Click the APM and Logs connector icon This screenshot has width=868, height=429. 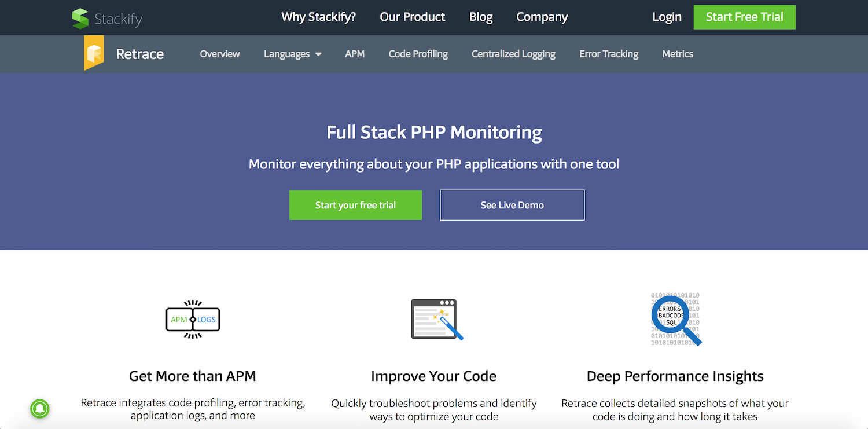tap(193, 319)
